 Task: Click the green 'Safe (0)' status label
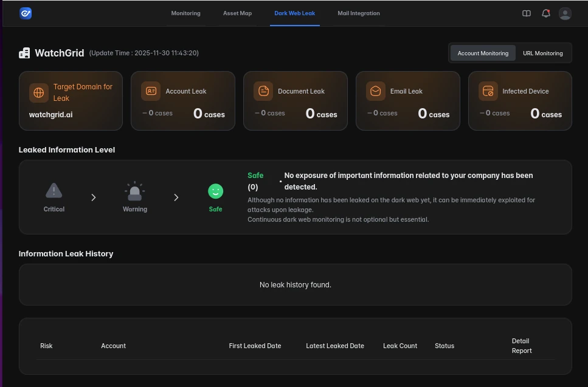tap(255, 181)
